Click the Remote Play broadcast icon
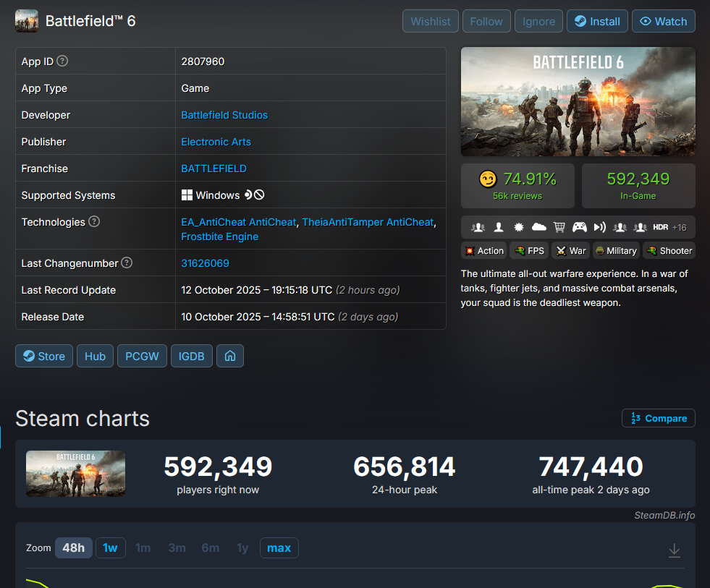This screenshot has width=710, height=588. (x=599, y=227)
